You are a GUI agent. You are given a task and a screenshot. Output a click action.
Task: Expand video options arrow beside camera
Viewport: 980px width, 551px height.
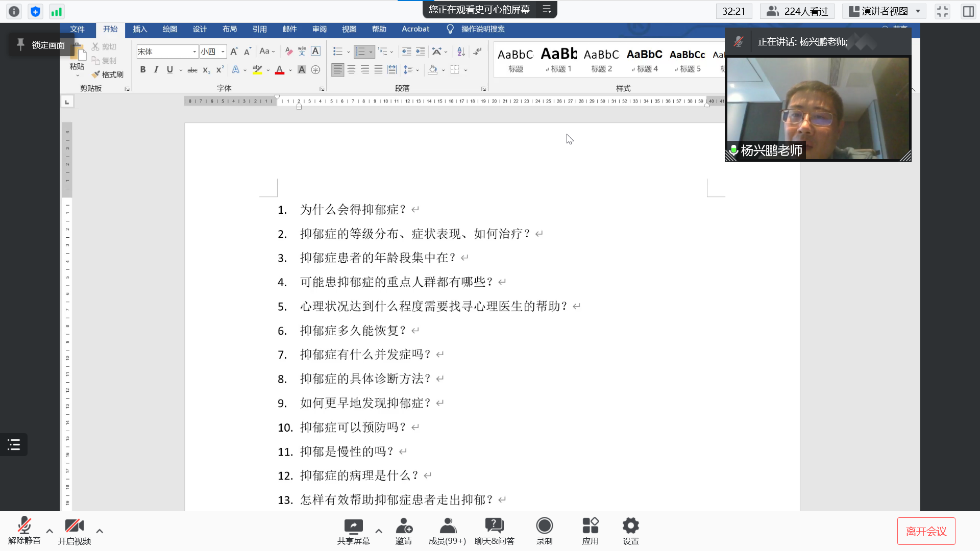point(100,531)
